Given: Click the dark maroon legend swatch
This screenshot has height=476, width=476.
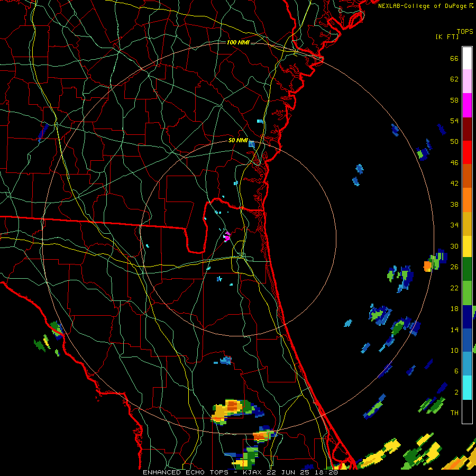Looking at the screenshot, I should [467, 129].
